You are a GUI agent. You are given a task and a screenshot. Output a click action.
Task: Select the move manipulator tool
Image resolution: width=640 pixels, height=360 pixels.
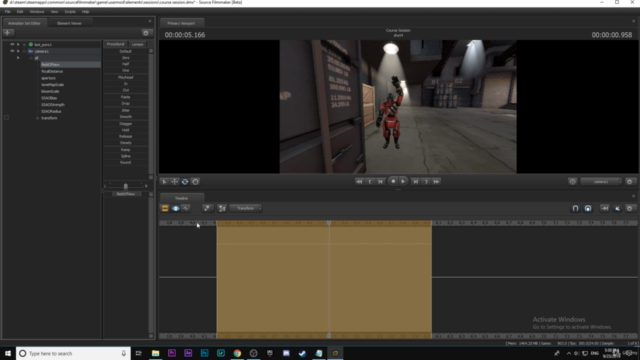pos(174,182)
